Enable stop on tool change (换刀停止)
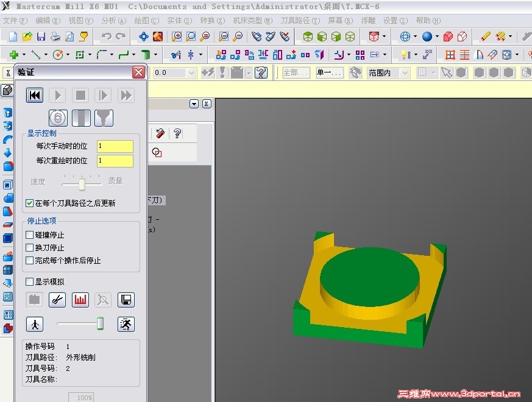Viewport: 532px width, 402px height. 29,248
